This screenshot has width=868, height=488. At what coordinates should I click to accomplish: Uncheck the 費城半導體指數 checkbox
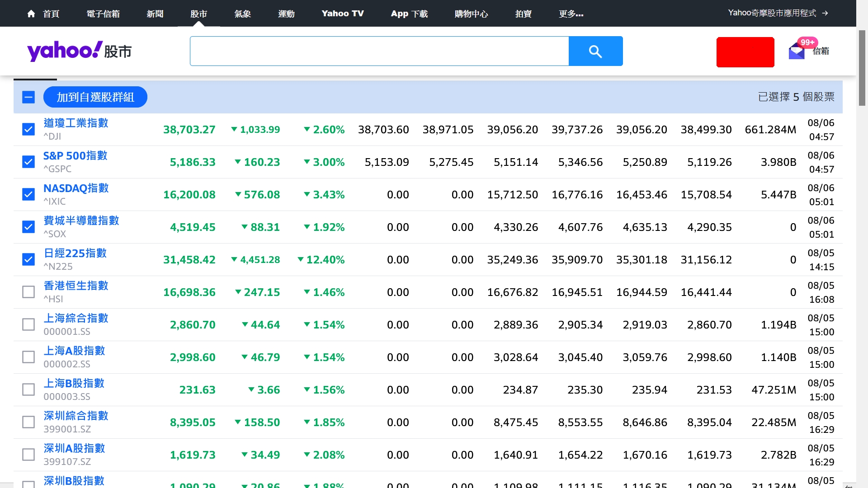(28, 227)
